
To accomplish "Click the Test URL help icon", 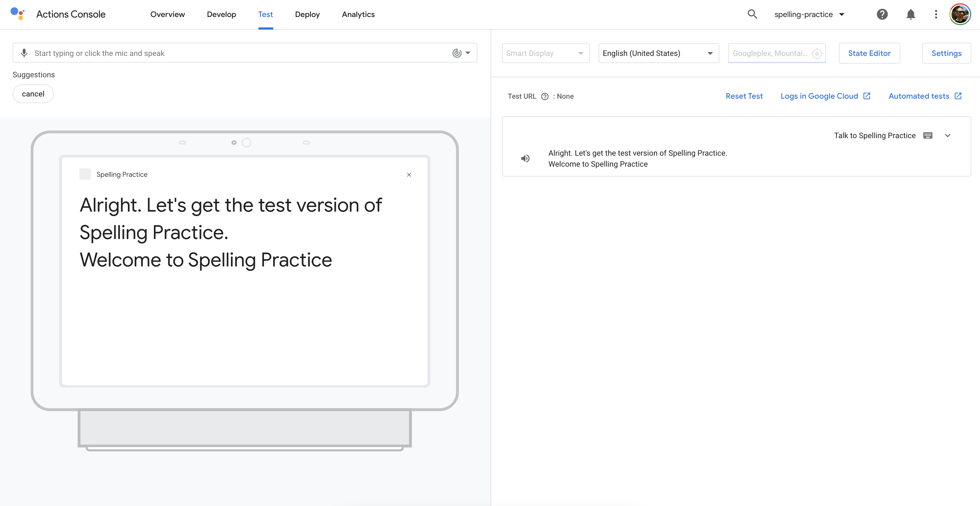I will (545, 96).
